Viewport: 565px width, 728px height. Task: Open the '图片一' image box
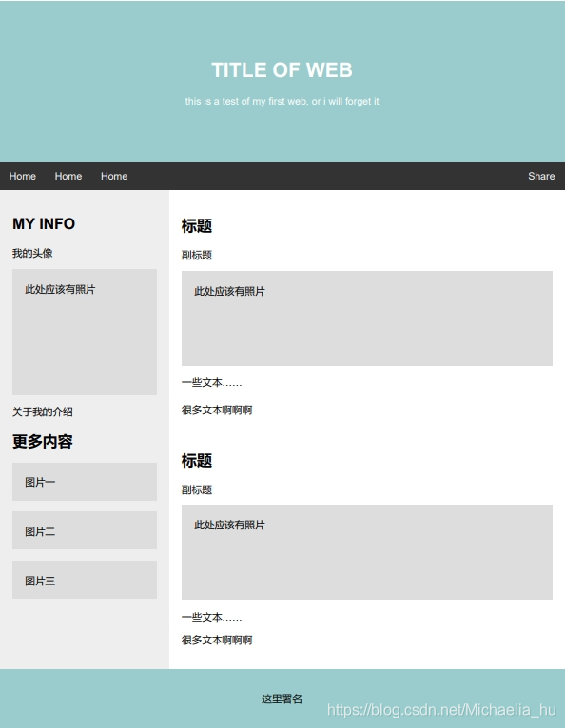point(85,482)
